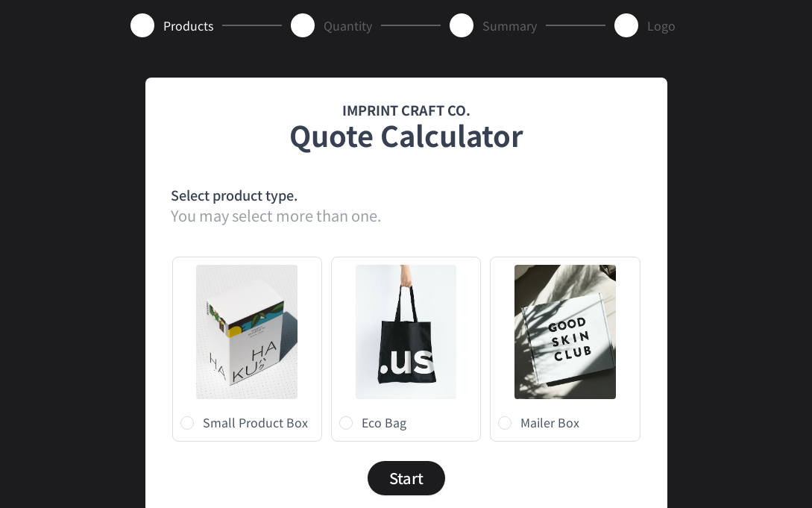Screen dimensions: 812x508
Task: Click the Eco Bag label text
Action: click(384, 423)
